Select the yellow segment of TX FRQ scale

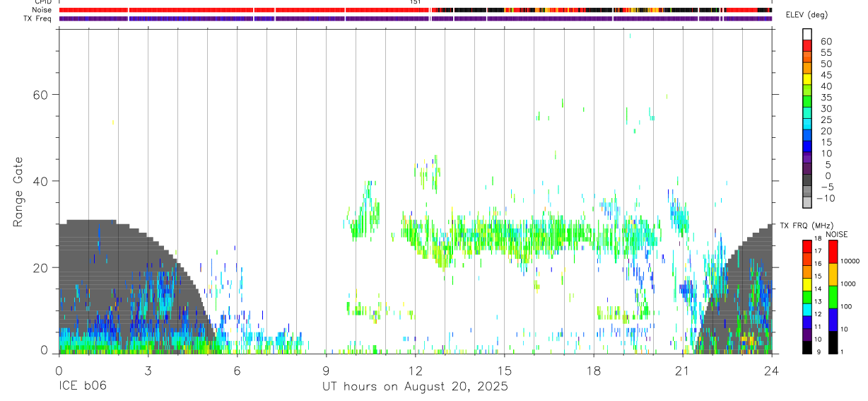point(807,284)
